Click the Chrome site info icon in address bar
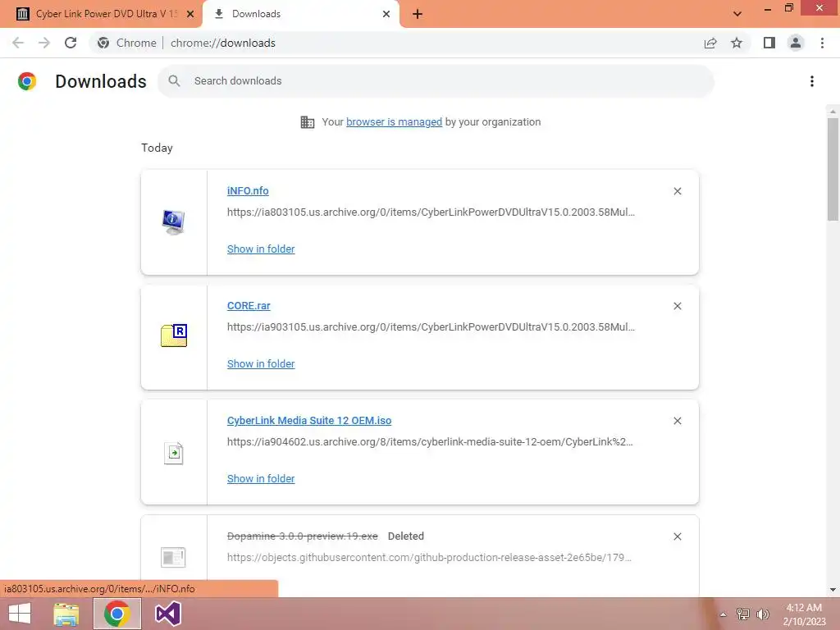This screenshot has height=630, width=840. point(103,43)
